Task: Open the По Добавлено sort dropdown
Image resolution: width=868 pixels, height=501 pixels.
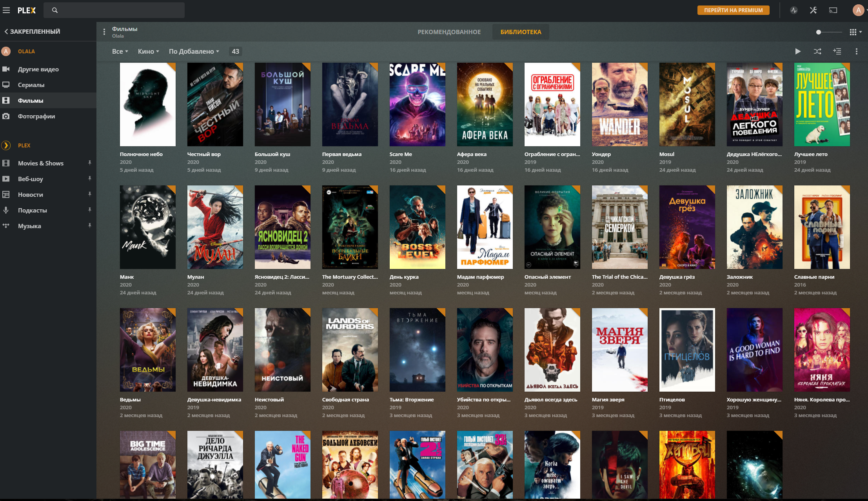Action: (x=194, y=51)
